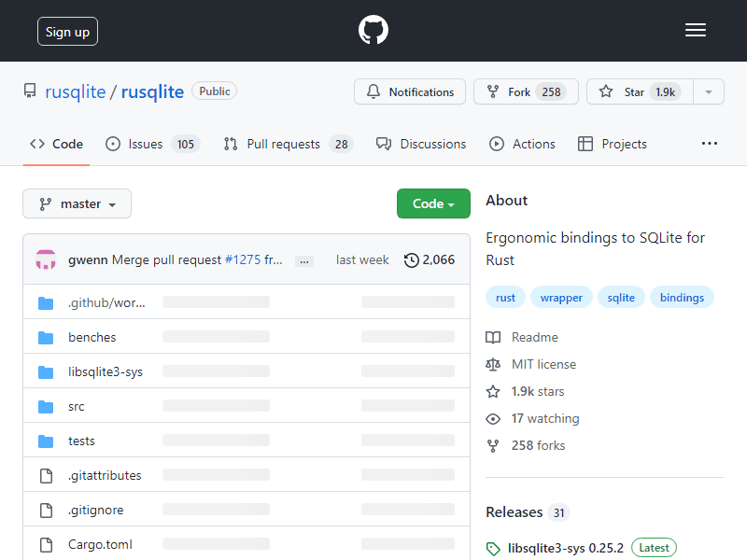
Task: Click the Notifications button
Action: [410, 91]
